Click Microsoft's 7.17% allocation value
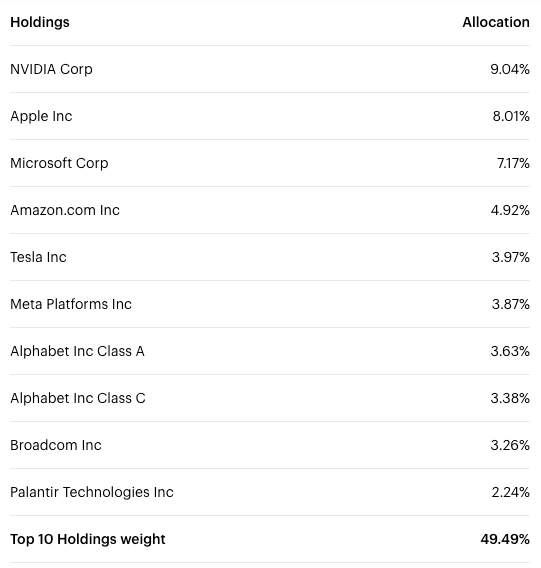Image resolution: width=541 pixels, height=568 pixels. (x=513, y=163)
